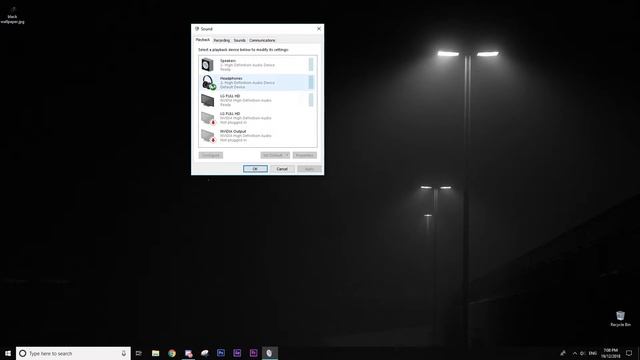Screen dimensions: 640x360
Task: Open After Effects from the taskbar
Action: coord(237,353)
